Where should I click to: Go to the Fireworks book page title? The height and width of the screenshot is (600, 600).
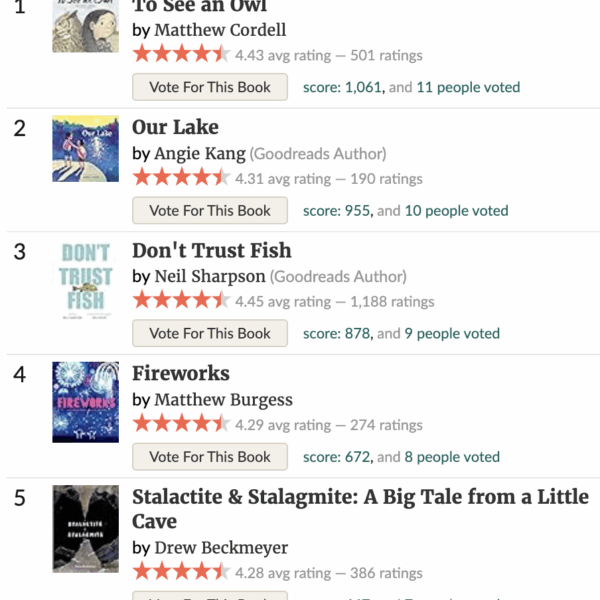pyautogui.click(x=181, y=374)
